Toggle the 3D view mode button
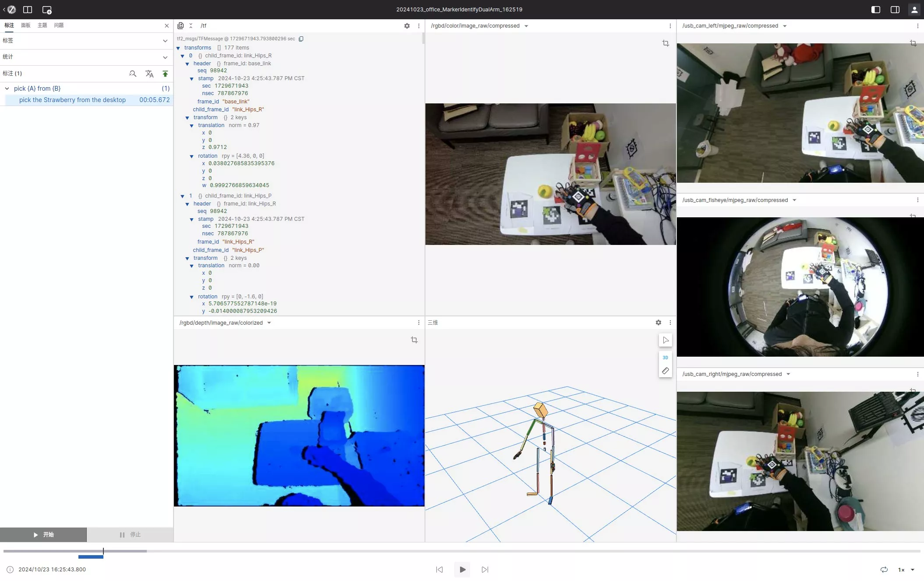The image size is (924, 581). [665, 358]
